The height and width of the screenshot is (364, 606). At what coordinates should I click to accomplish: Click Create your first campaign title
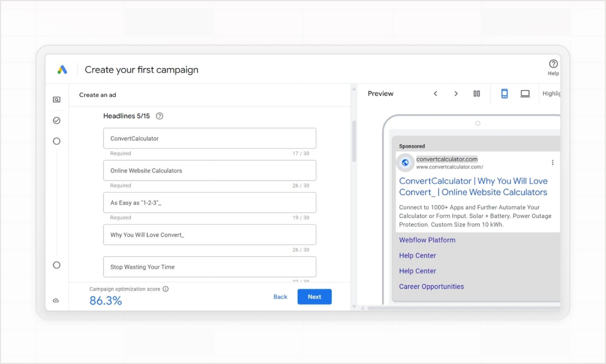[141, 70]
